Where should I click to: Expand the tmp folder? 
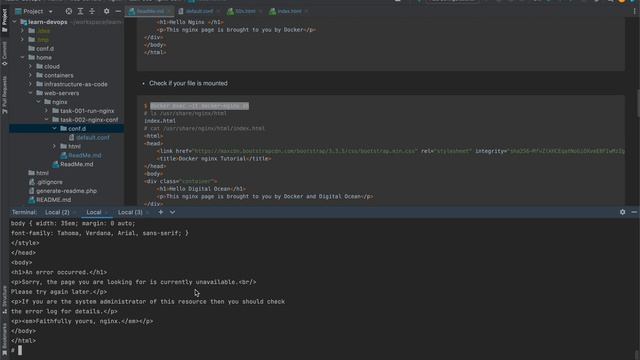pyautogui.click(x=22, y=40)
